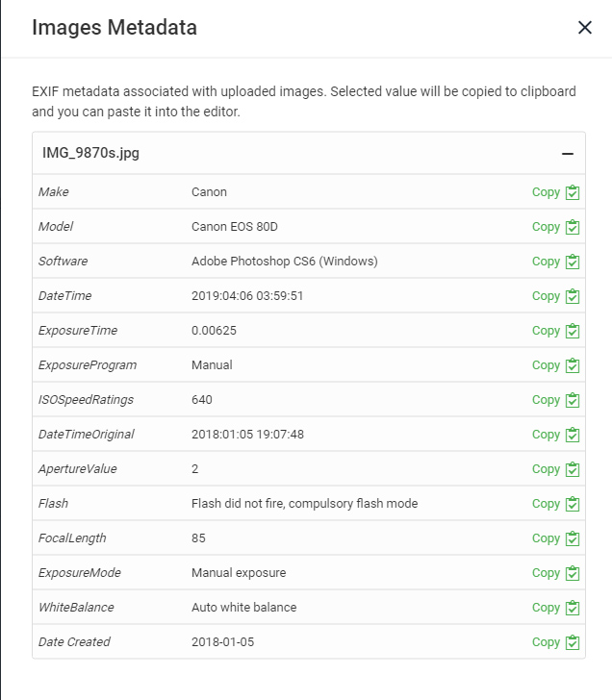Click clipboard icon in Software row

[x=573, y=262]
